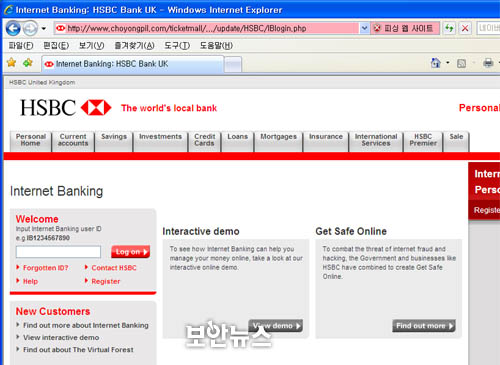Click Add to Favorites star-plus icon
Viewport: 500px width, 365px height.
click(x=28, y=62)
